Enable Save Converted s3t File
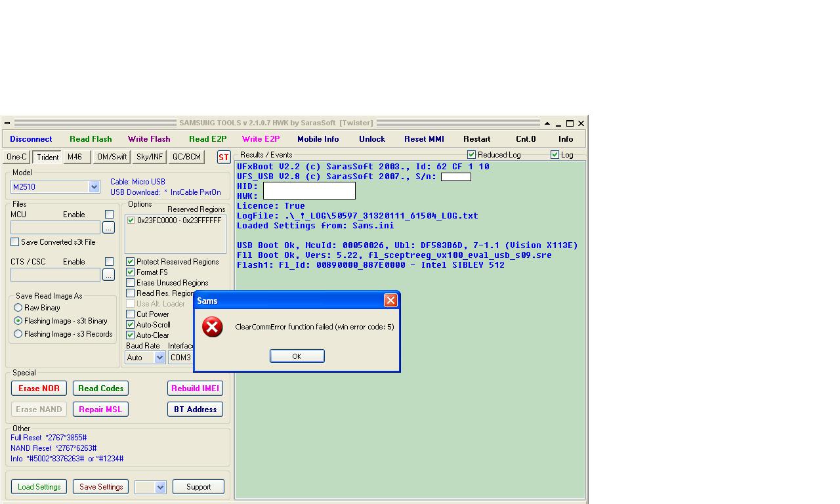Viewport: 840px width, 504px height. click(x=14, y=242)
